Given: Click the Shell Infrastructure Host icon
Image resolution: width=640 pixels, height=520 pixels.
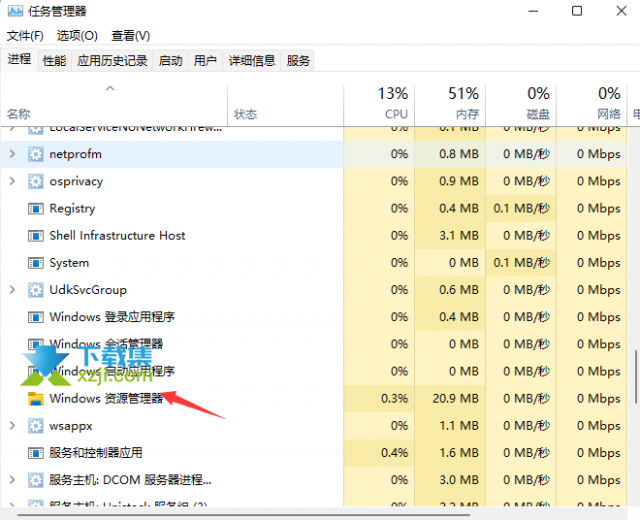Looking at the screenshot, I should [36, 236].
